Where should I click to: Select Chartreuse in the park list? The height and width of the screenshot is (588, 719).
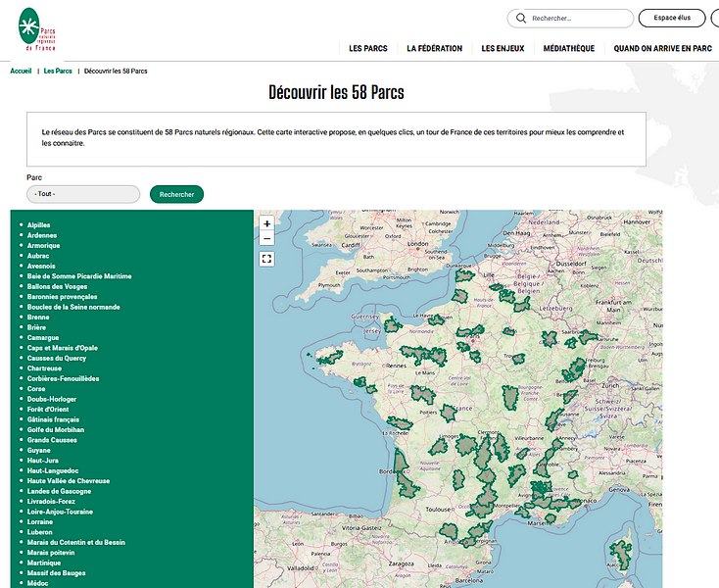pos(44,368)
